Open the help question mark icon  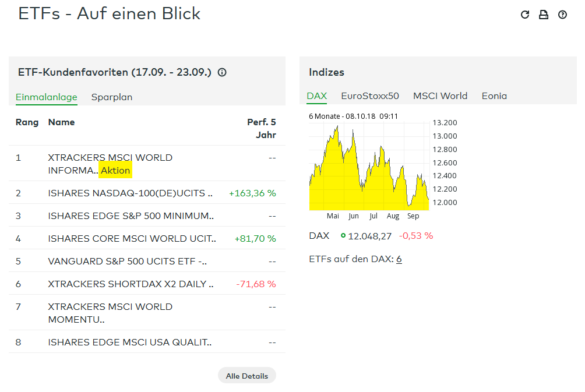562,15
